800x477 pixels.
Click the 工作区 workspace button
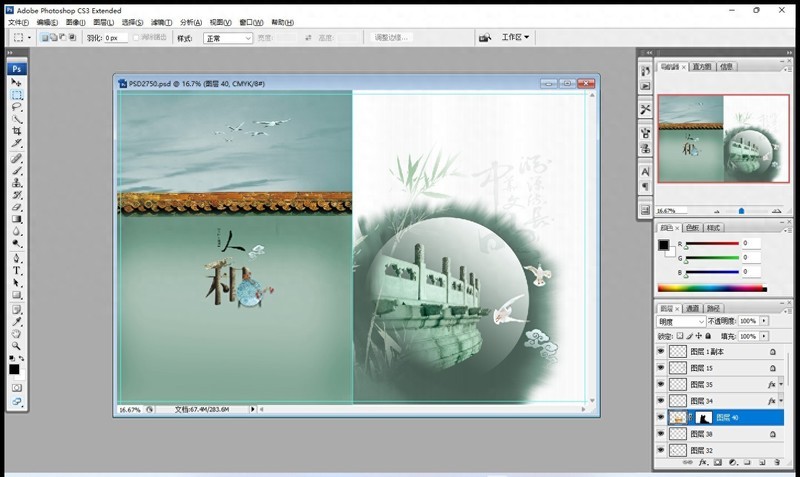click(x=517, y=37)
